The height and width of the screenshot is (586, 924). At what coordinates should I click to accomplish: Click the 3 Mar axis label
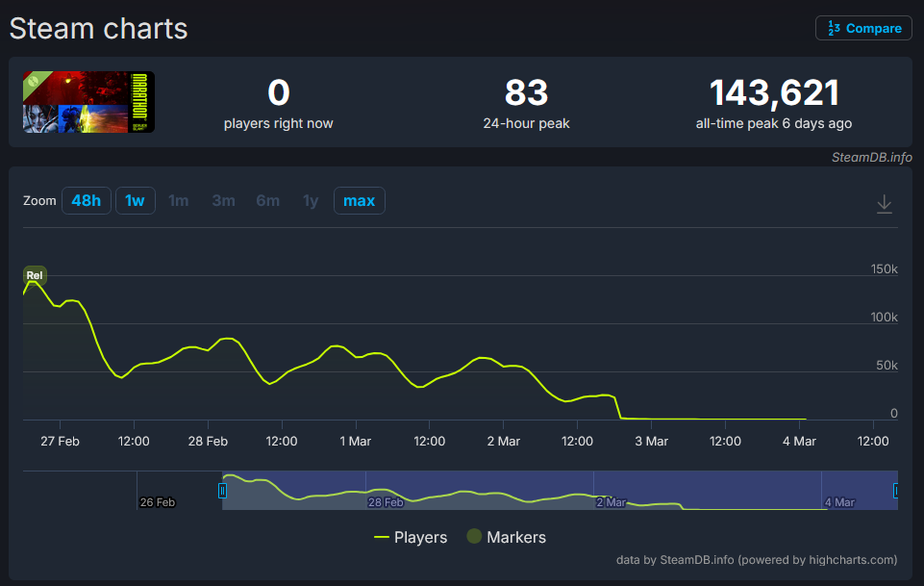pyautogui.click(x=651, y=441)
